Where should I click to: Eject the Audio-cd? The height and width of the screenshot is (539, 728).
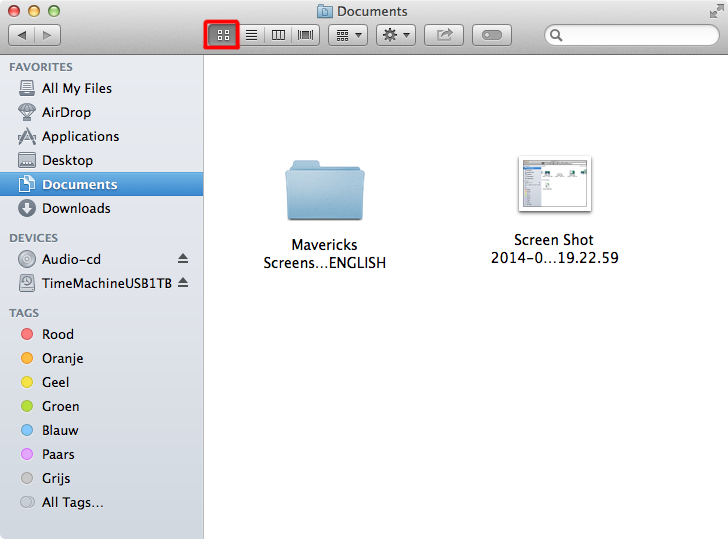tap(183, 259)
